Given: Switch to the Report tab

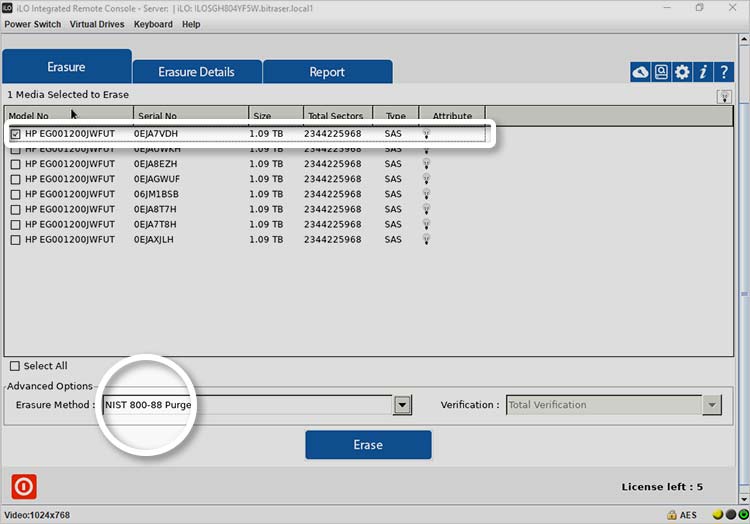Looking at the screenshot, I should pos(327,72).
